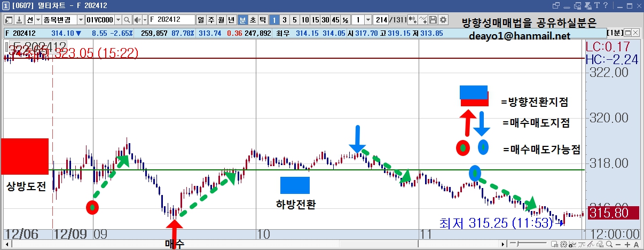Screen dimensions: 644x250
Task: Choose the 5-minute interval button
Action: [295, 20]
